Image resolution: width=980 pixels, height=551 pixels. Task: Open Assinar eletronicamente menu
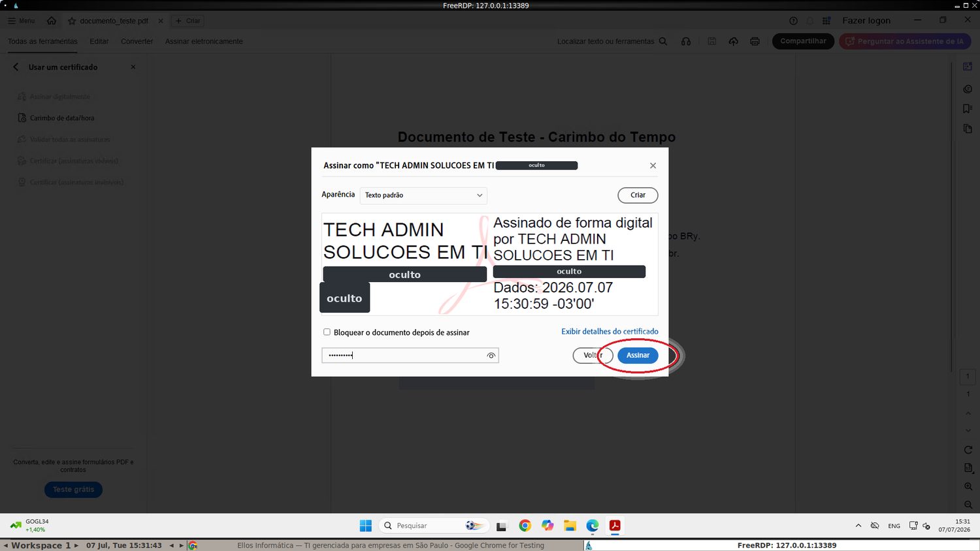click(x=204, y=41)
